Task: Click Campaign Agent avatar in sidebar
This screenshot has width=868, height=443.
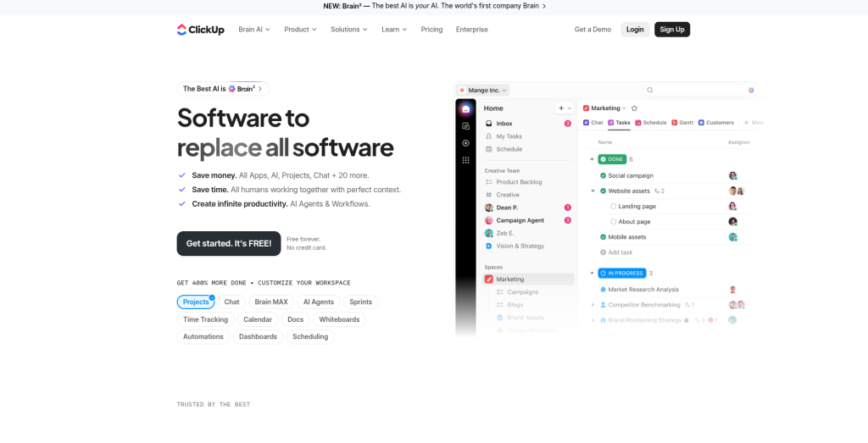Action: coord(489,220)
